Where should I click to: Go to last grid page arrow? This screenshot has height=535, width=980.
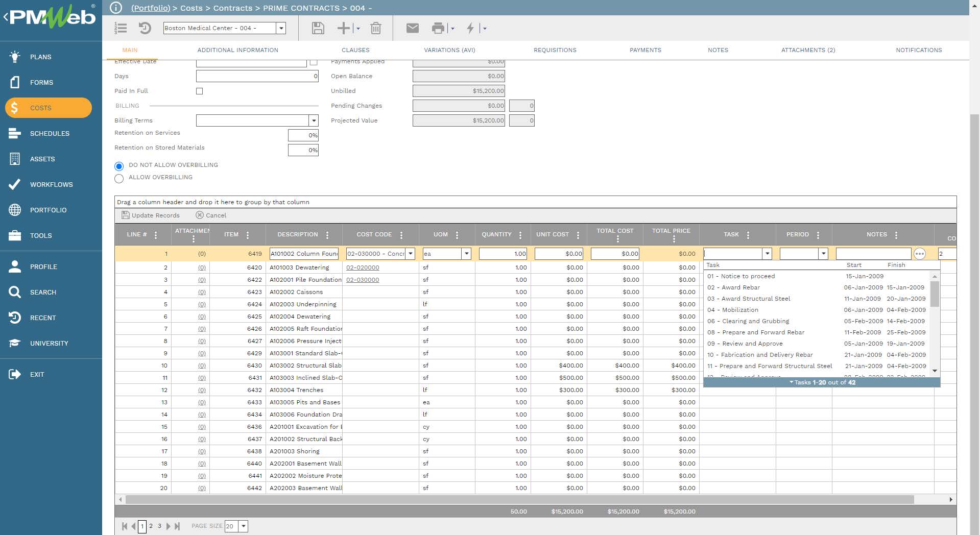pos(177,526)
